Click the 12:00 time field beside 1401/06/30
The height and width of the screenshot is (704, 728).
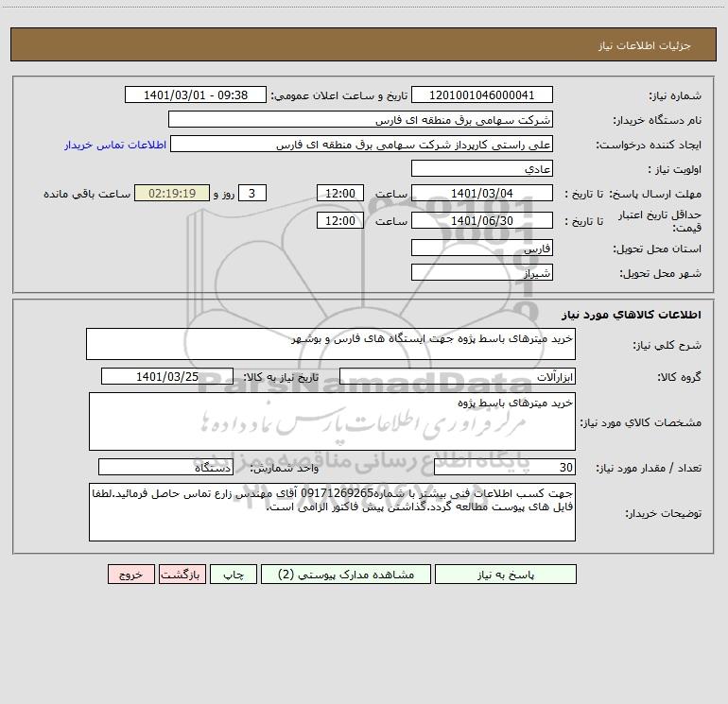pos(339,220)
